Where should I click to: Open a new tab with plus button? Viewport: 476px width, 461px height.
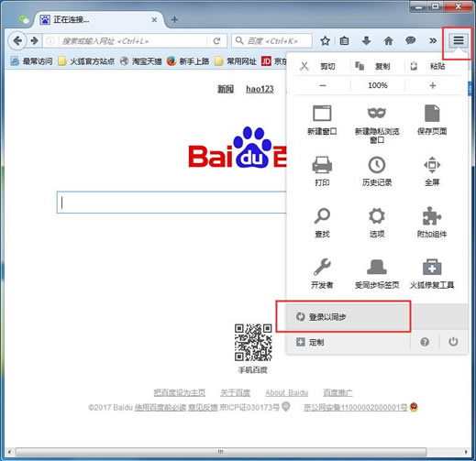click(174, 20)
